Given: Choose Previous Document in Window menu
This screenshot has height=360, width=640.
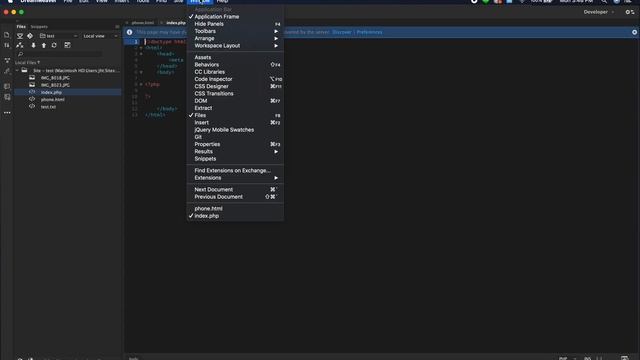Looking at the screenshot, I should [236, 197].
